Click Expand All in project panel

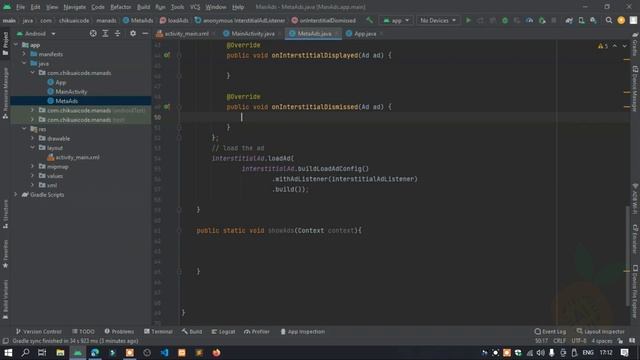coord(105,33)
